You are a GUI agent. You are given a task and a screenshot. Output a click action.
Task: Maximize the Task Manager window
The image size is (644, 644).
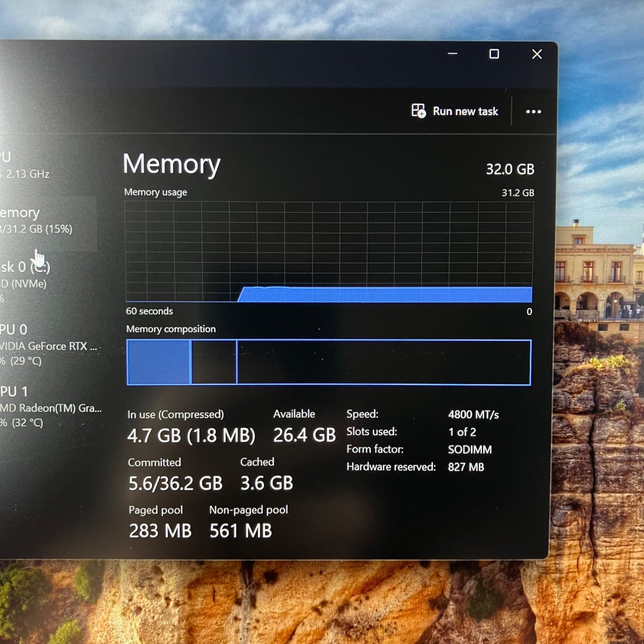494,54
